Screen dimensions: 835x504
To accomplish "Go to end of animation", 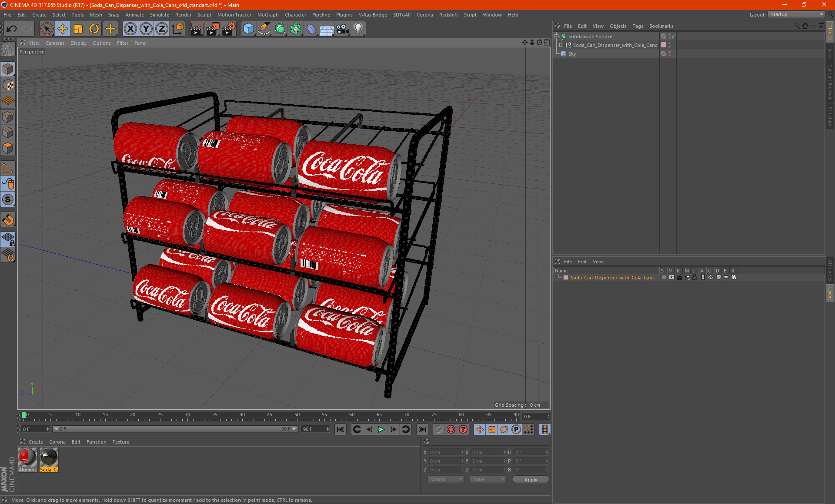I will [422, 429].
